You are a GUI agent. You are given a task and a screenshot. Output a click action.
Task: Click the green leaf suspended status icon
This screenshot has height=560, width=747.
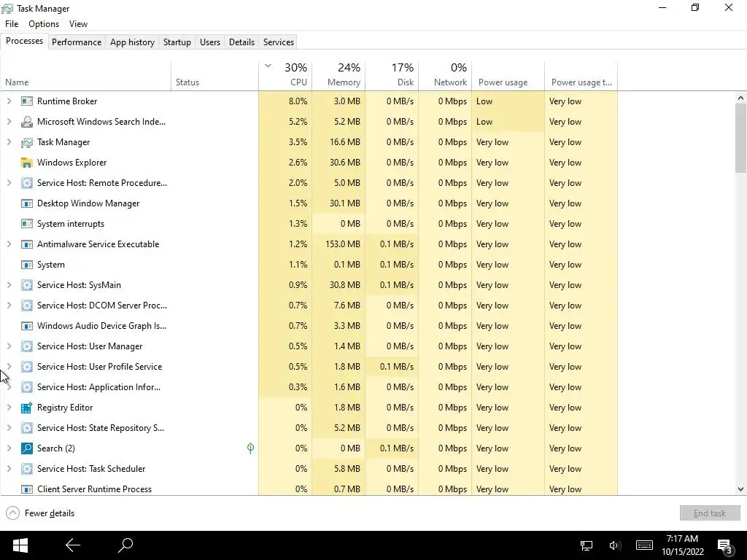tap(251, 448)
